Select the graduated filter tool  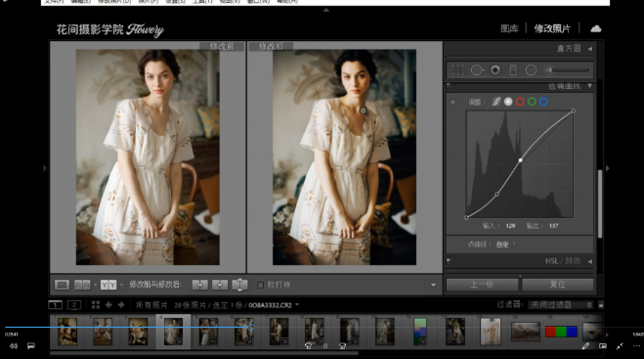[x=513, y=69]
